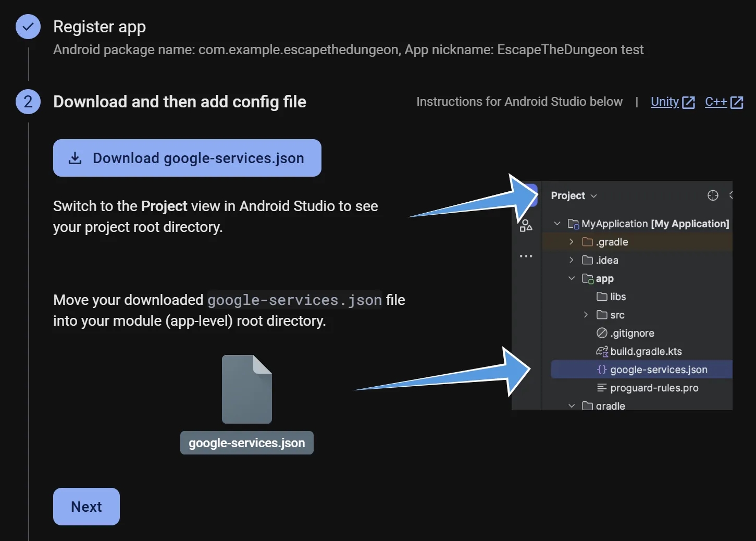
Task: Expand the .gradle folder
Action: pyautogui.click(x=572, y=242)
